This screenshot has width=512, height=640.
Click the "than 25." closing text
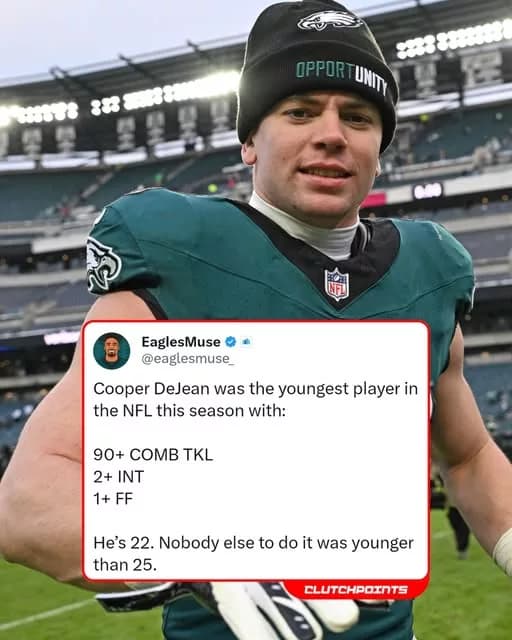click(125, 565)
